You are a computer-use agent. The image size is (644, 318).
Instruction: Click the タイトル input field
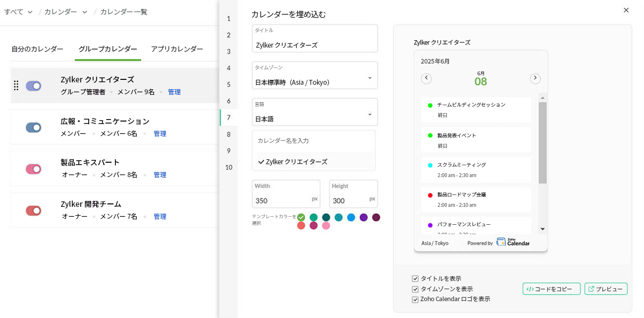click(315, 39)
